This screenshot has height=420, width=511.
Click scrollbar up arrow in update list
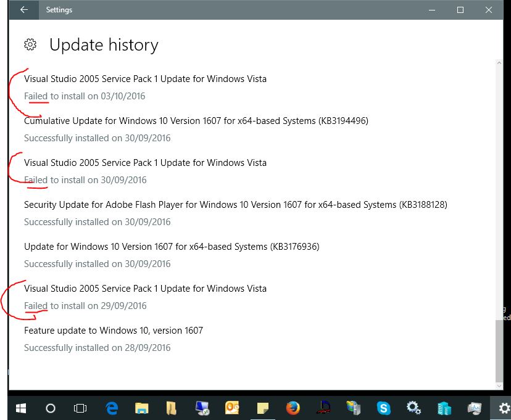(499, 63)
